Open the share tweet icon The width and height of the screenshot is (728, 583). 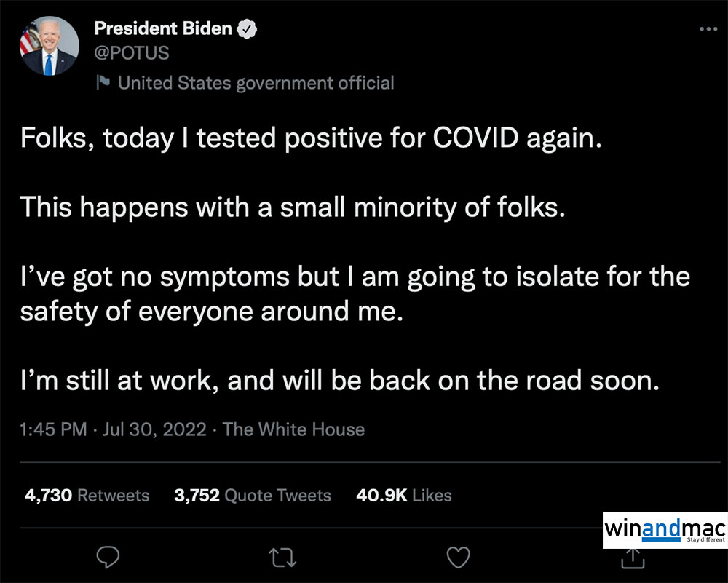click(x=634, y=558)
